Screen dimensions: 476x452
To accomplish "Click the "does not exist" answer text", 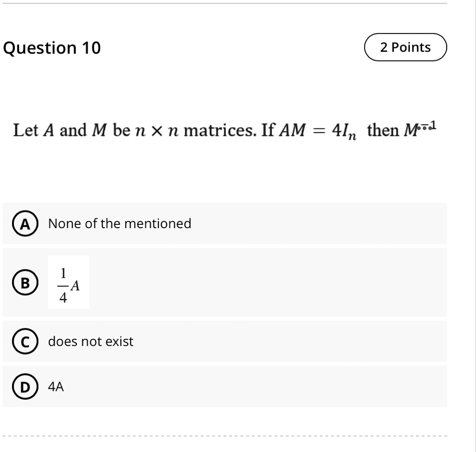I will point(91,341).
